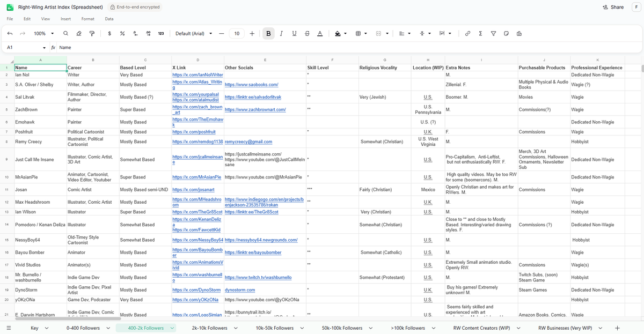The image size is (644, 334).
Task: Expand the borders dropdown arrow
Action: (366, 33)
